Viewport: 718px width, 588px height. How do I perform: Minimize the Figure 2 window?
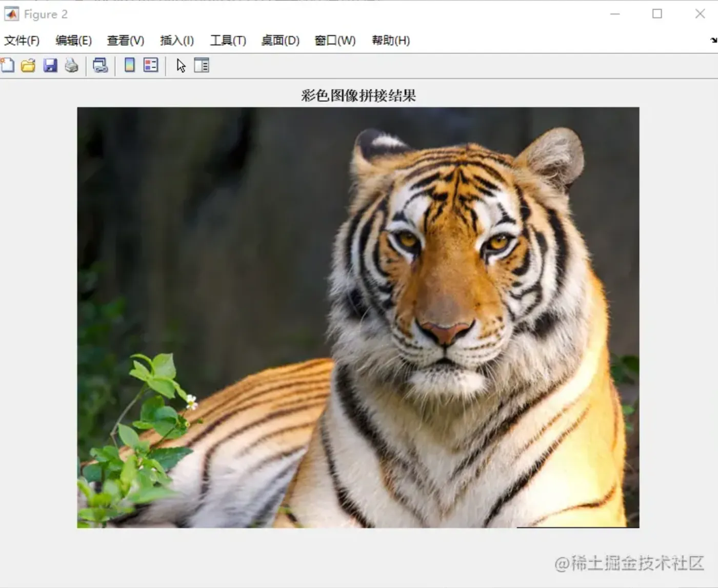(x=615, y=14)
